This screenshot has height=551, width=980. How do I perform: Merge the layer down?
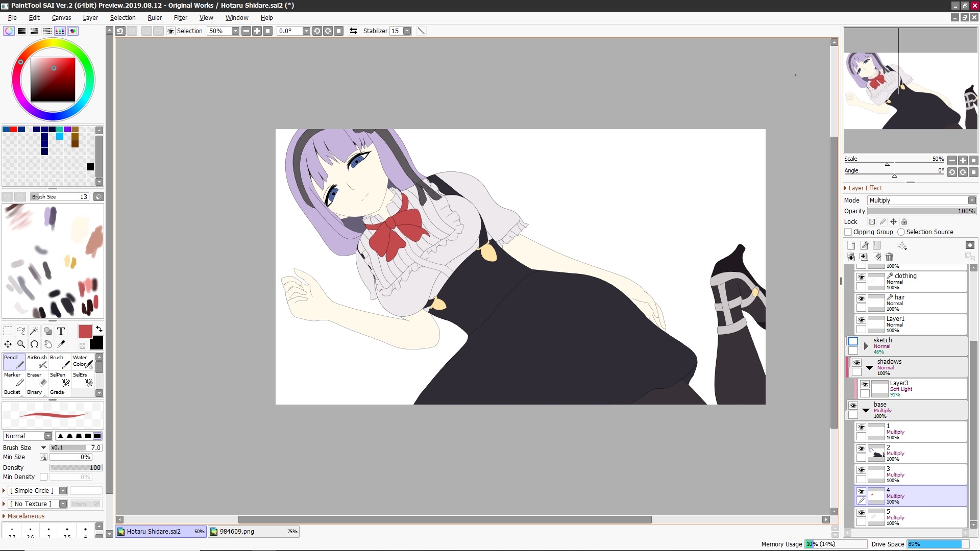[x=851, y=257]
